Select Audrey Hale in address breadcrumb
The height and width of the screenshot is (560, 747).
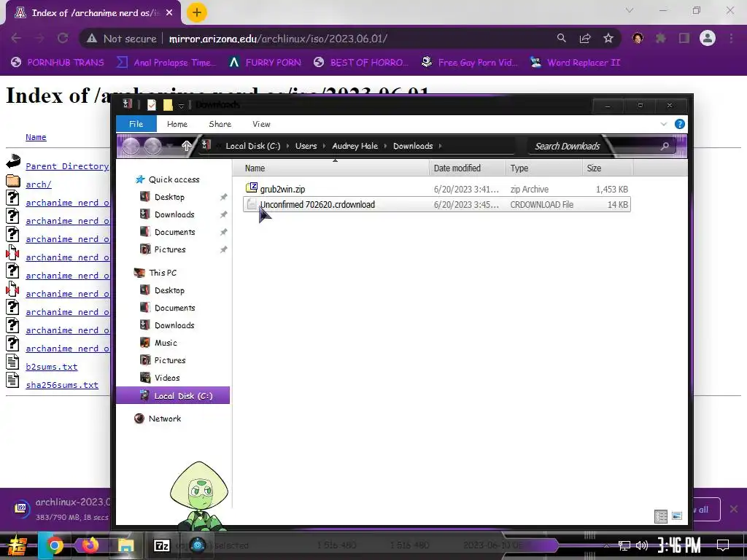pyautogui.click(x=355, y=146)
